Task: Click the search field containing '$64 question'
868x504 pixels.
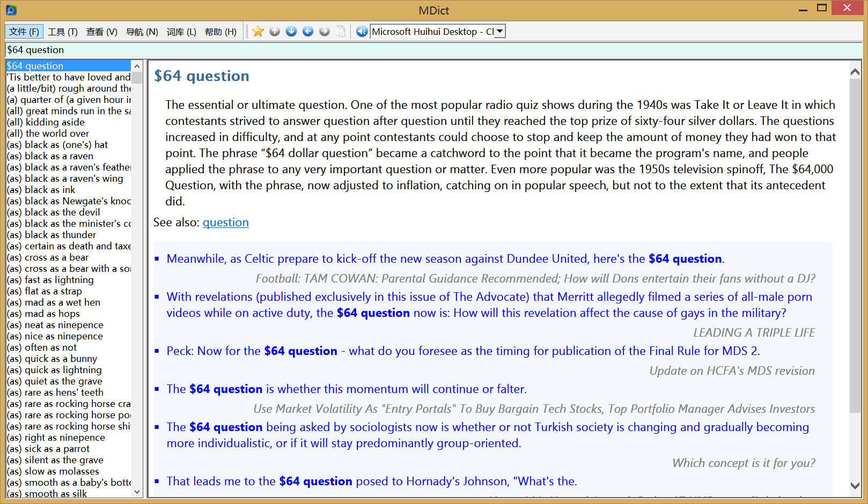Action: pos(433,50)
